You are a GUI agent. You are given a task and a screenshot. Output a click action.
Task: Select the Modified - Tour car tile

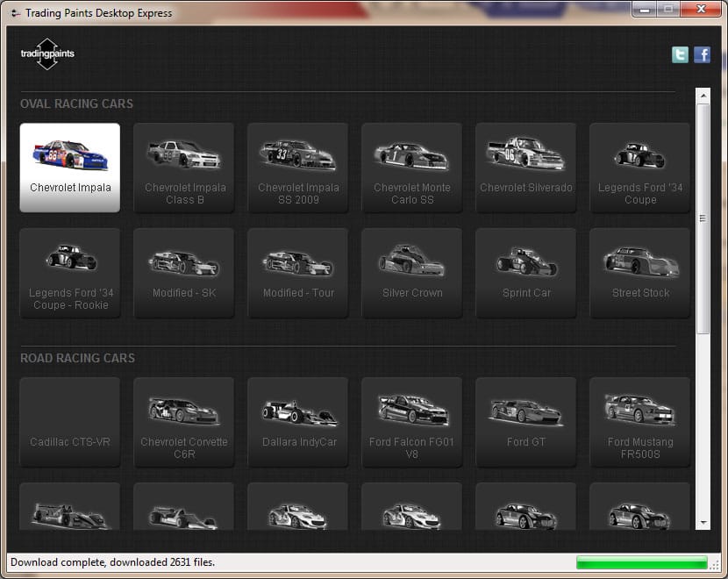298,273
